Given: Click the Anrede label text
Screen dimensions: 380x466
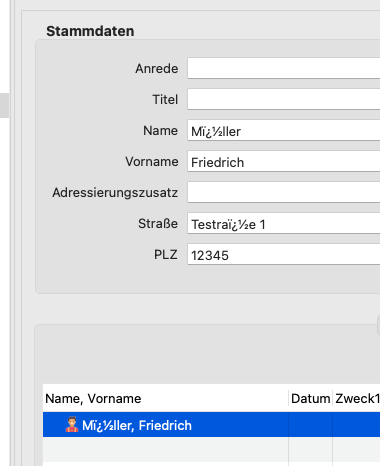Looking at the screenshot, I should [x=157, y=69].
